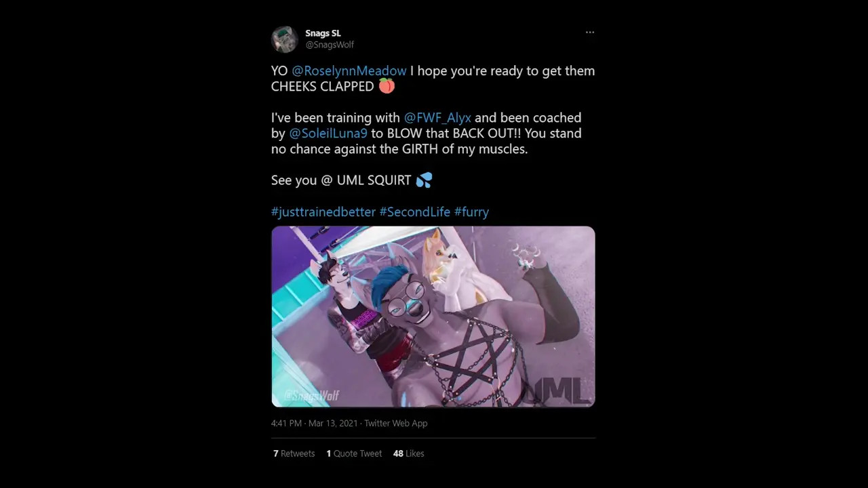The width and height of the screenshot is (868, 488).
Task: Select the #furry hashtag
Action: coord(471,211)
